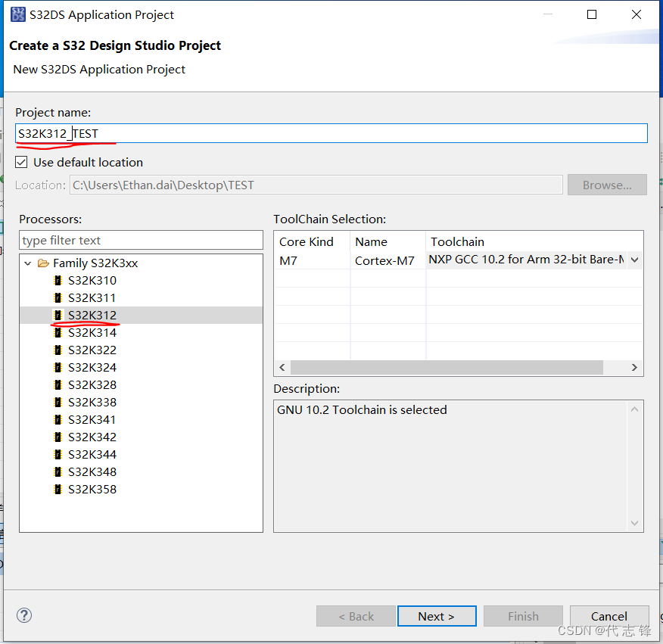Select S32K342 processor label
Viewport: 663px width, 644px height.
92,437
